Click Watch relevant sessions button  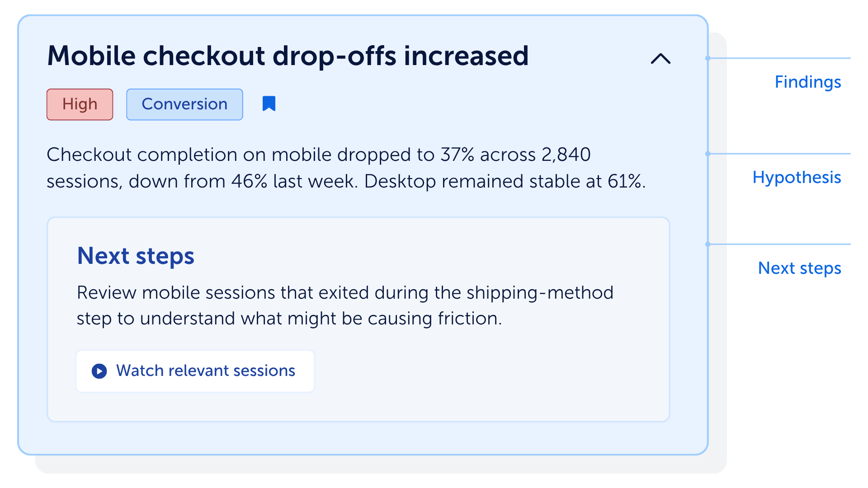(195, 371)
